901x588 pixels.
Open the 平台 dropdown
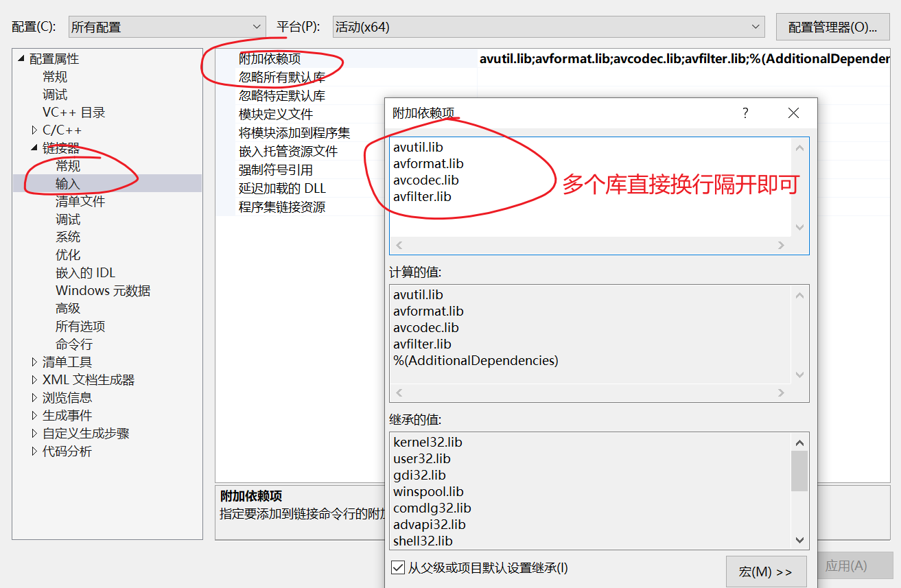pos(548,27)
